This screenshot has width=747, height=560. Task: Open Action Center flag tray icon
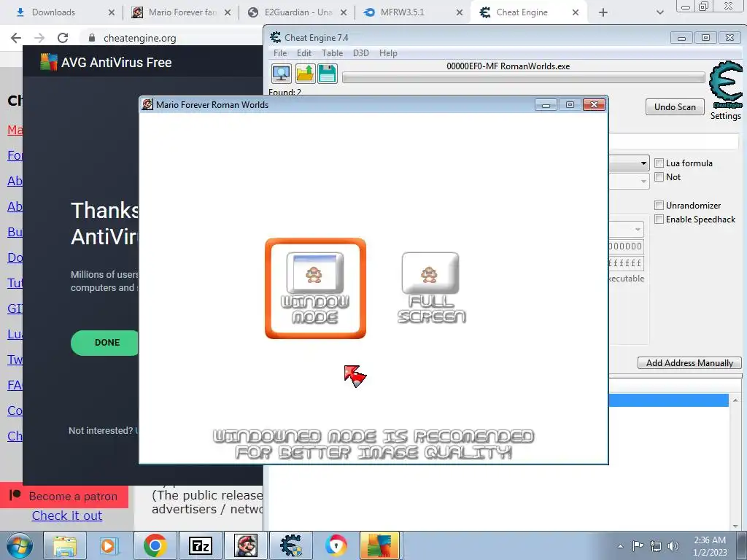638,546
